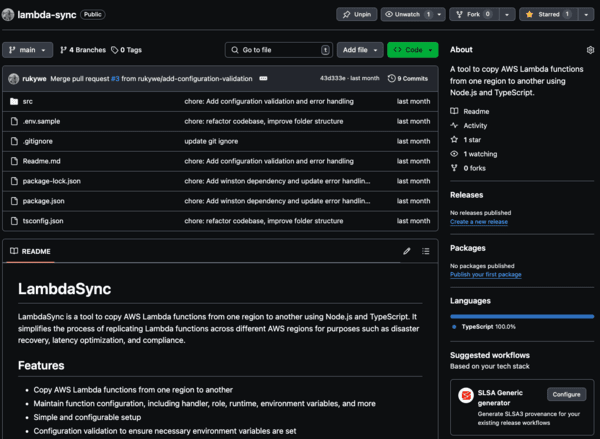This screenshot has height=439, width=600.
Task: Open the Starred lists dropdown arrow
Action: 586,15
